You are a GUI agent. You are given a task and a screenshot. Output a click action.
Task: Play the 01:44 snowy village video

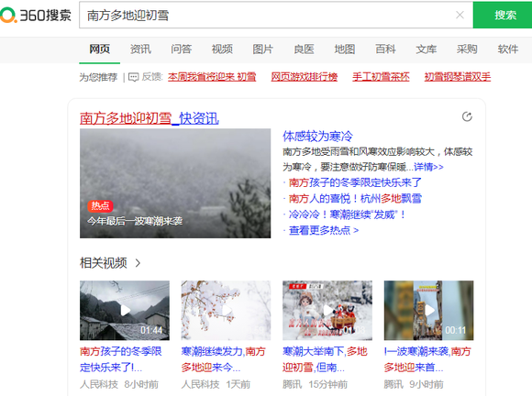point(125,310)
